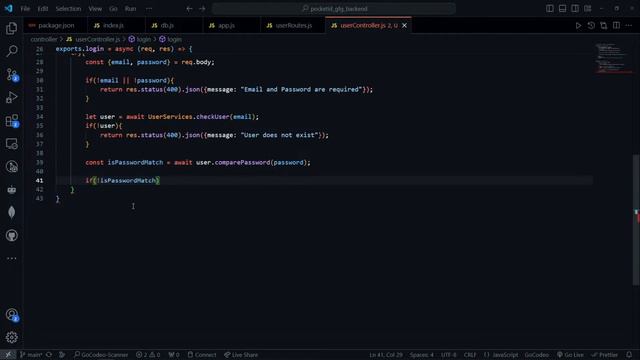Customize the editor layout

click(588, 9)
